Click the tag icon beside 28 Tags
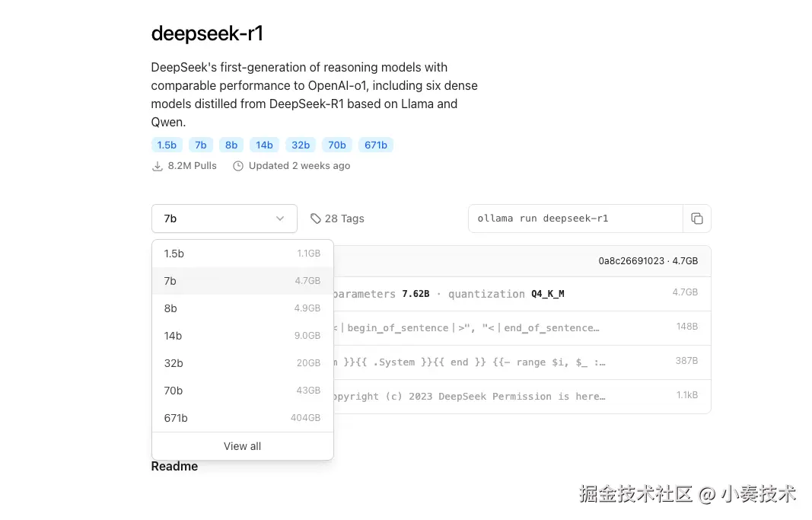This screenshot has width=812, height=520. click(x=315, y=219)
